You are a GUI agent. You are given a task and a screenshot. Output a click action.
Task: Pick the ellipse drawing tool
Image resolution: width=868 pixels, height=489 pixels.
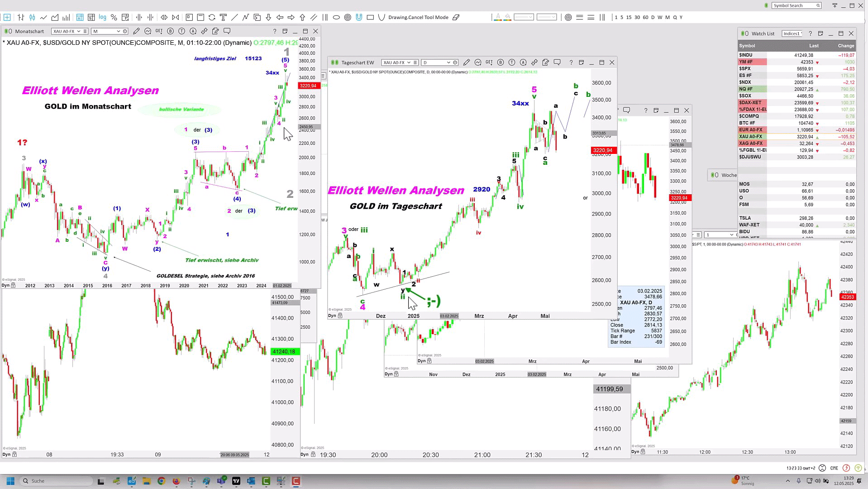click(336, 17)
